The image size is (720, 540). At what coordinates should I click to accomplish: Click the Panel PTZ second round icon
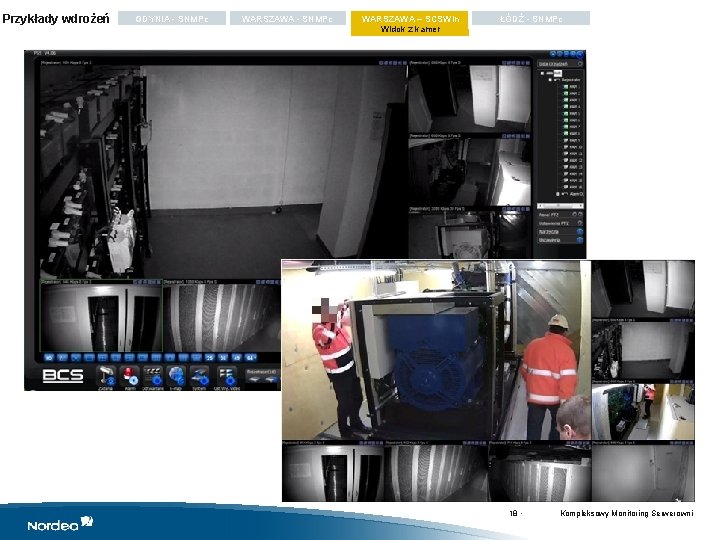pos(580,214)
